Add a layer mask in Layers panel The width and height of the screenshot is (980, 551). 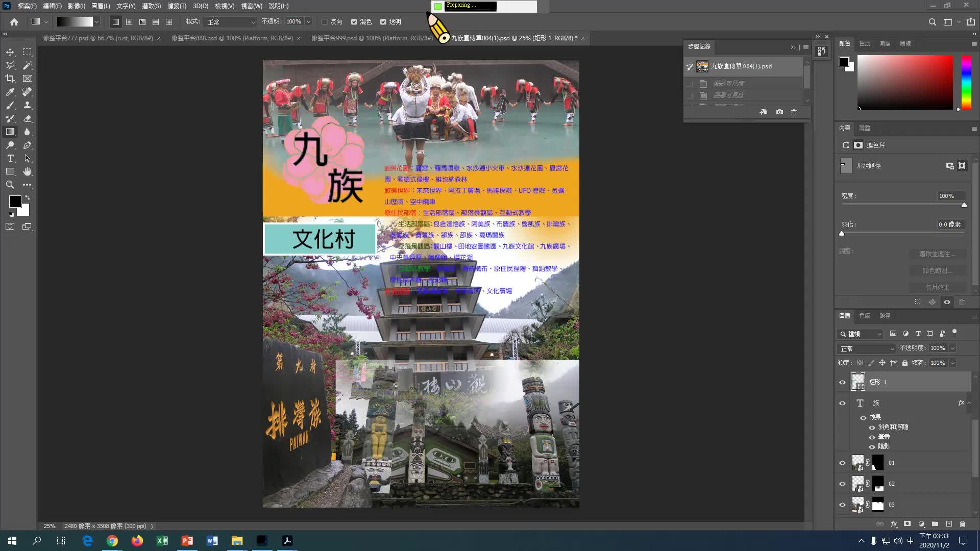click(907, 524)
